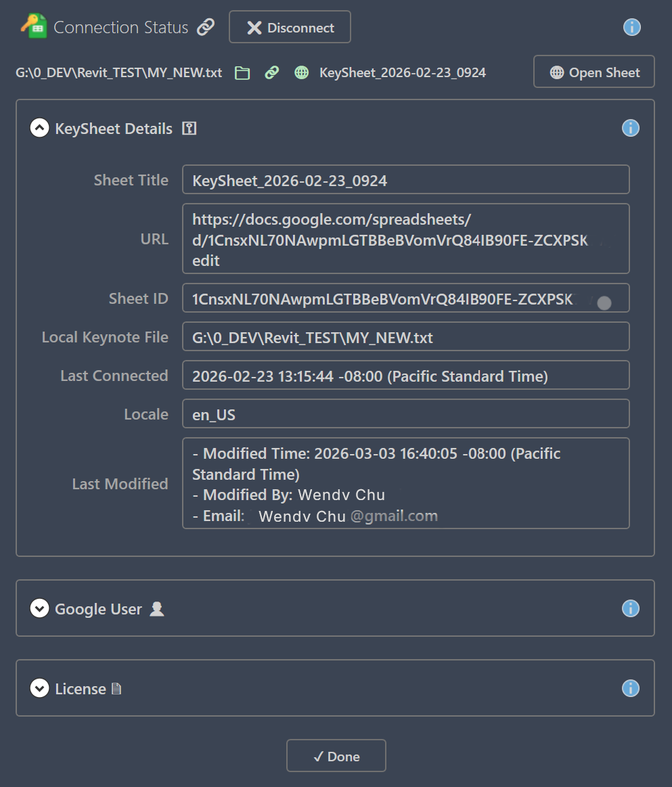
Task: Click the chain link icon after the folder icon
Action: 271,72
